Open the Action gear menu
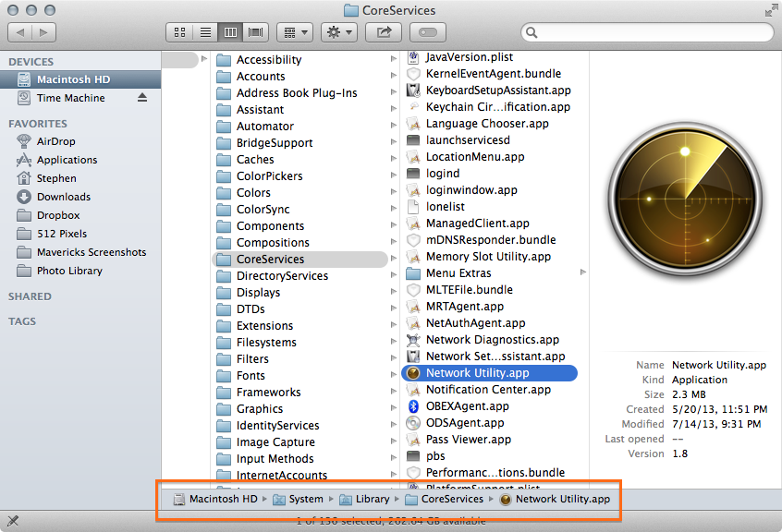Screen dimensions: 782x532 pos(339,33)
